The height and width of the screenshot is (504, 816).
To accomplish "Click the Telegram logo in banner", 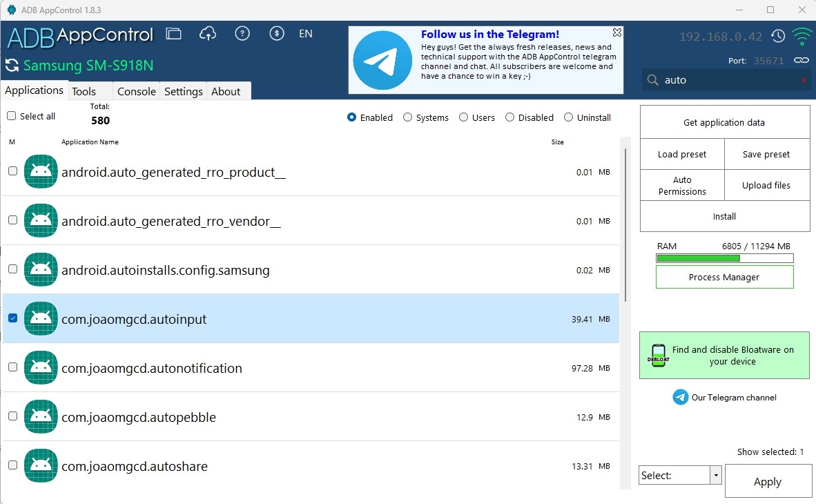I will tap(382, 60).
